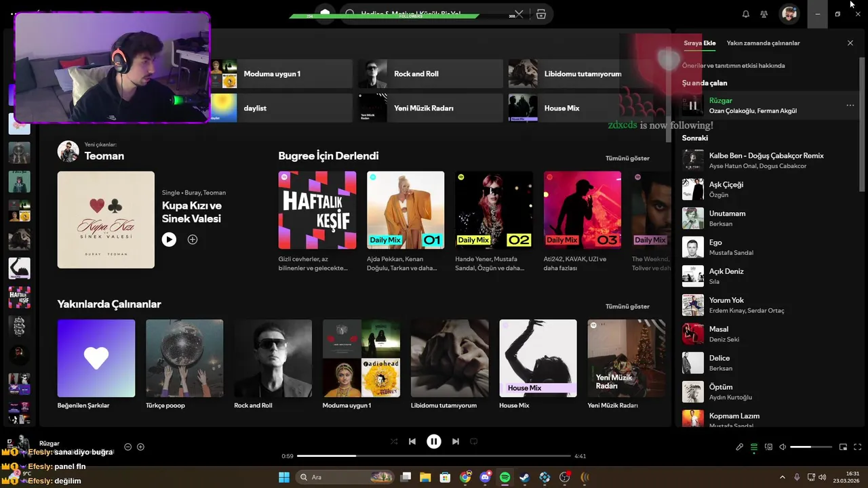Viewport: 868px width, 488px height.
Task: Open Windows Start menu
Action: (x=284, y=477)
